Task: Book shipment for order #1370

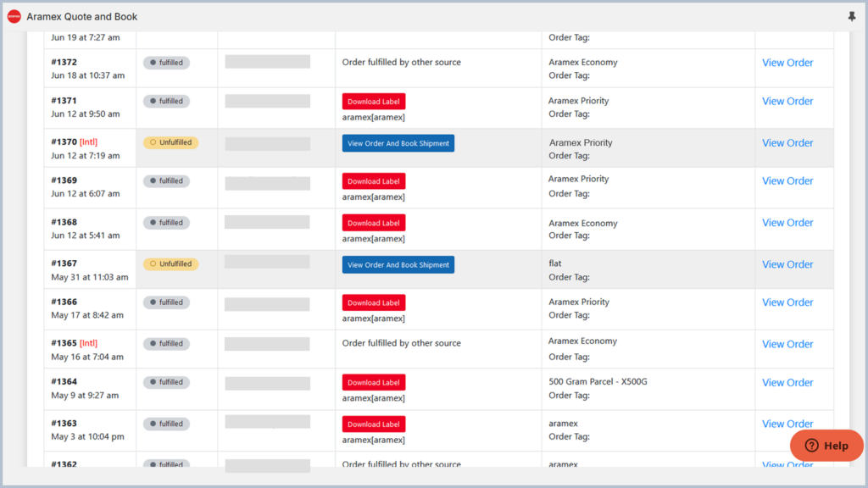Action: [x=398, y=143]
